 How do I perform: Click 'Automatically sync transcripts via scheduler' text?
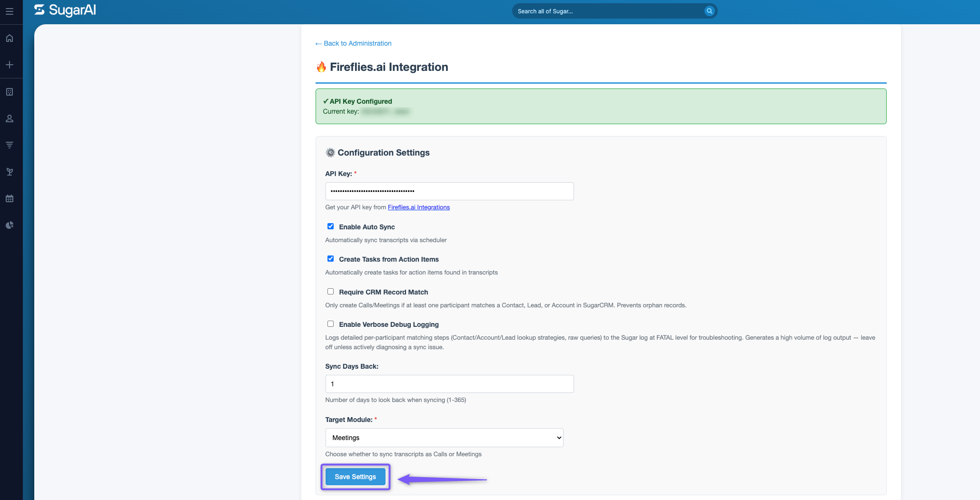pos(386,240)
